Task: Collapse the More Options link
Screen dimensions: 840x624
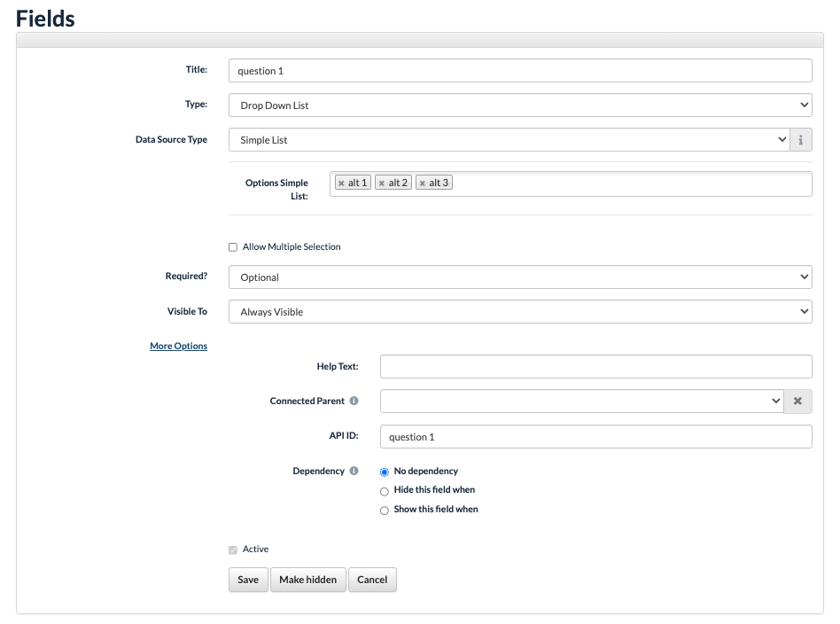Action: pos(178,347)
